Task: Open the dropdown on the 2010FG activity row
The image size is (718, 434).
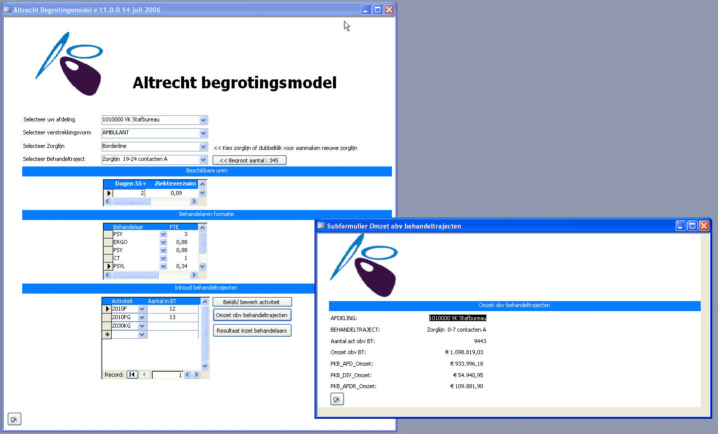Action: point(142,317)
